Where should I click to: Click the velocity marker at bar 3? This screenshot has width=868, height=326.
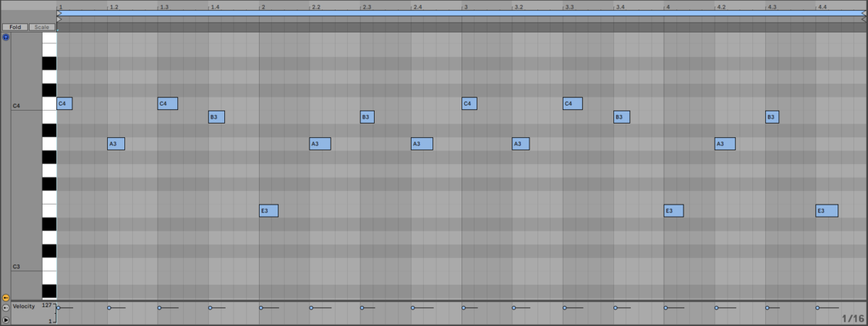[464, 308]
